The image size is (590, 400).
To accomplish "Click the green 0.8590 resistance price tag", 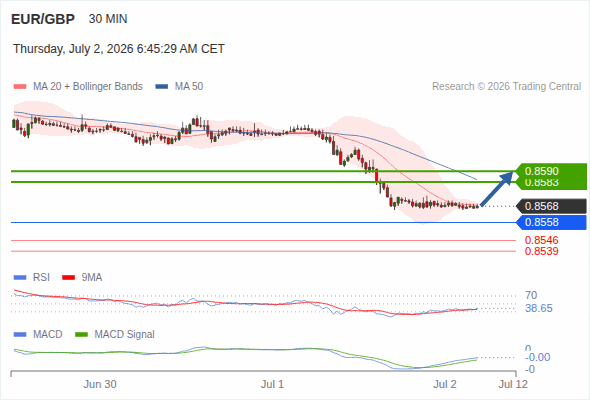I will (x=551, y=170).
